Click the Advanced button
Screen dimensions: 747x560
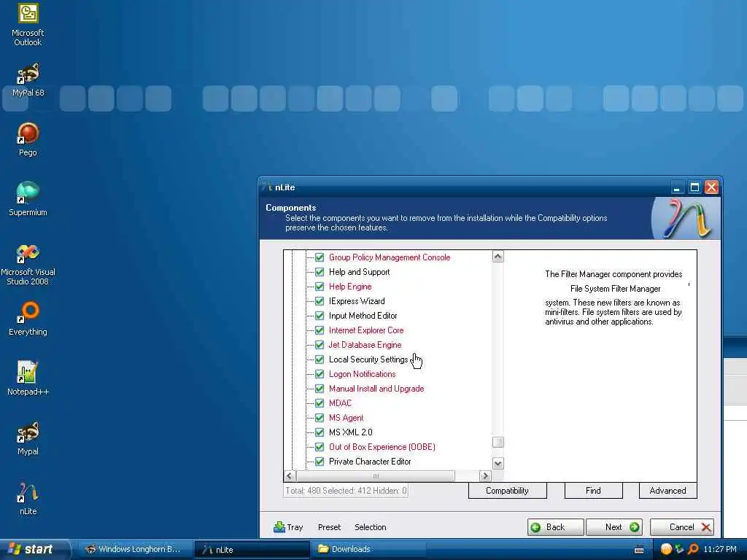[x=667, y=491]
